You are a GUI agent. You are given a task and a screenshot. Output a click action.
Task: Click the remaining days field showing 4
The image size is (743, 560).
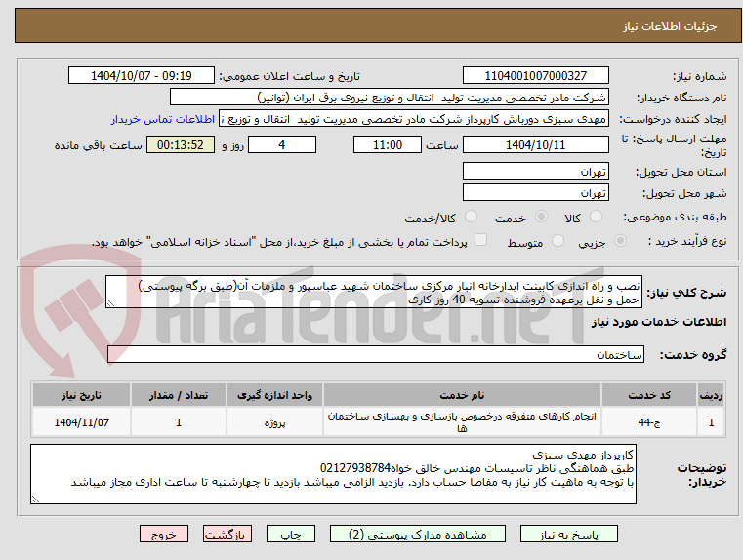282,144
